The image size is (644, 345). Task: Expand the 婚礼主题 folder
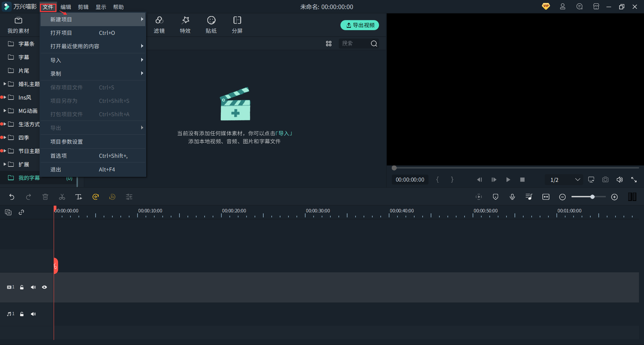tap(5, 84)
